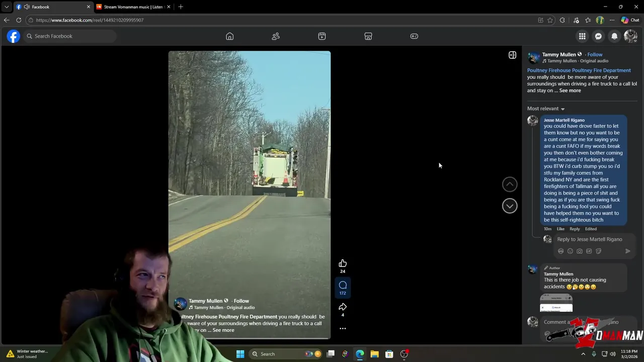
Task: Add a sticker to the reply
Action: tap(598, 251)
